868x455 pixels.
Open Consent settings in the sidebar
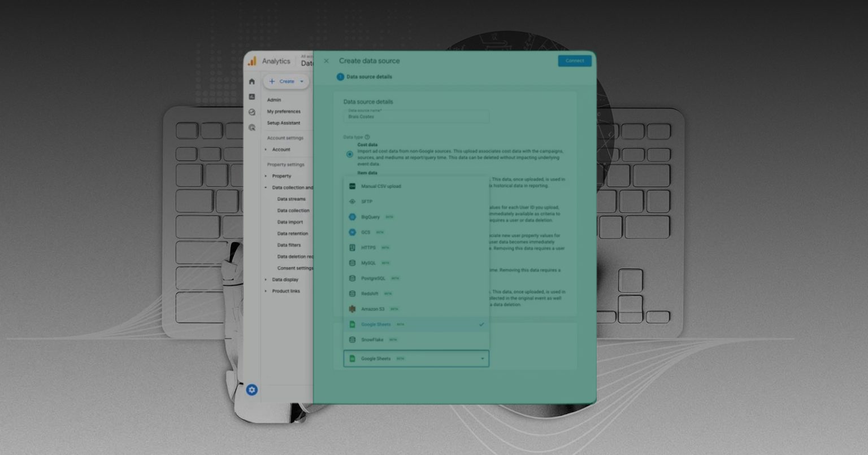(x=295, y=268)
